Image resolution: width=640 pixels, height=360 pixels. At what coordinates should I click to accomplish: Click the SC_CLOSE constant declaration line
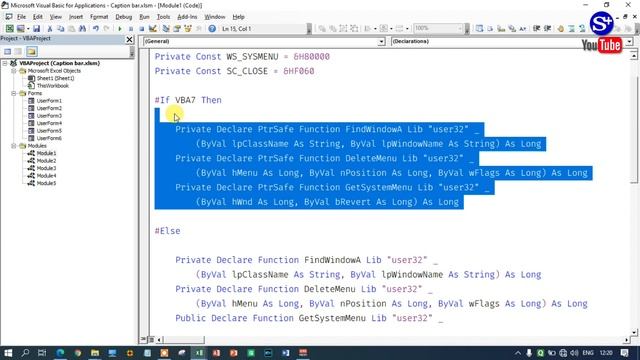[x=234, y=71]
